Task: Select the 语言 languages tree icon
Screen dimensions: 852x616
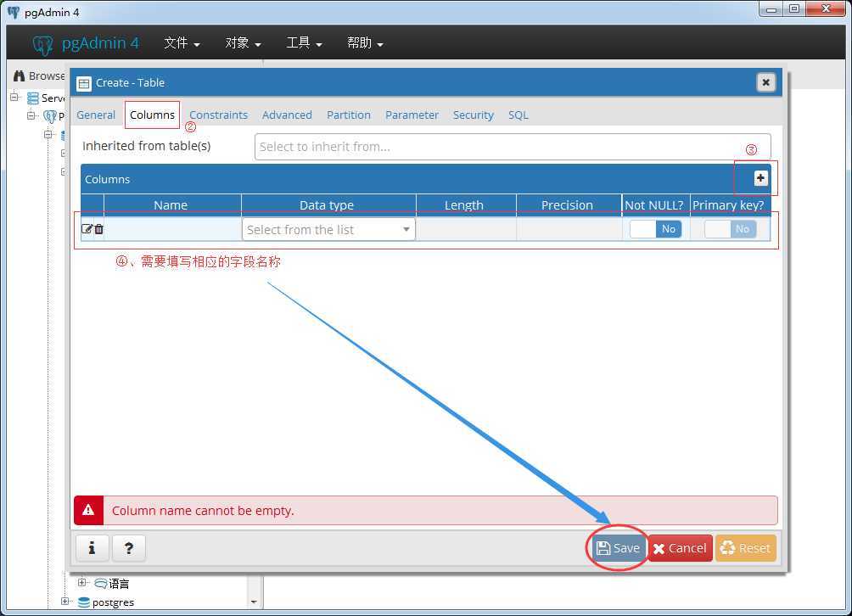Action: click(100, 584)
